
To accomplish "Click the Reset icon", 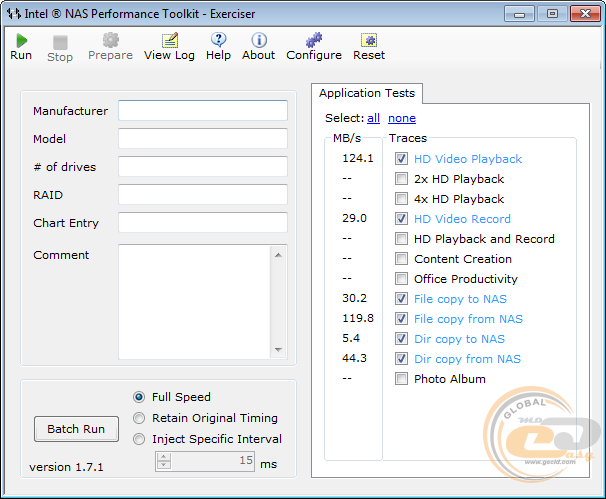I will tap(369, 40).
